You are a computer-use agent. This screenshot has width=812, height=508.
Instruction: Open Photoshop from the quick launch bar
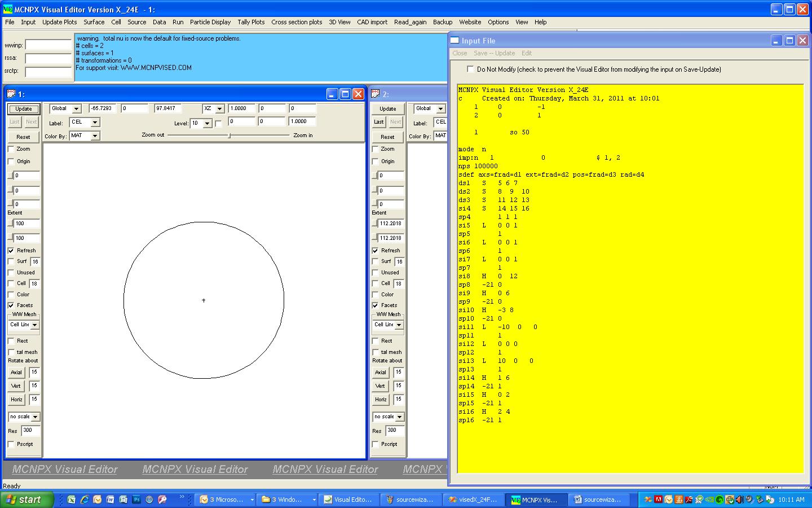pyautogui.click(x=136, y=500)
